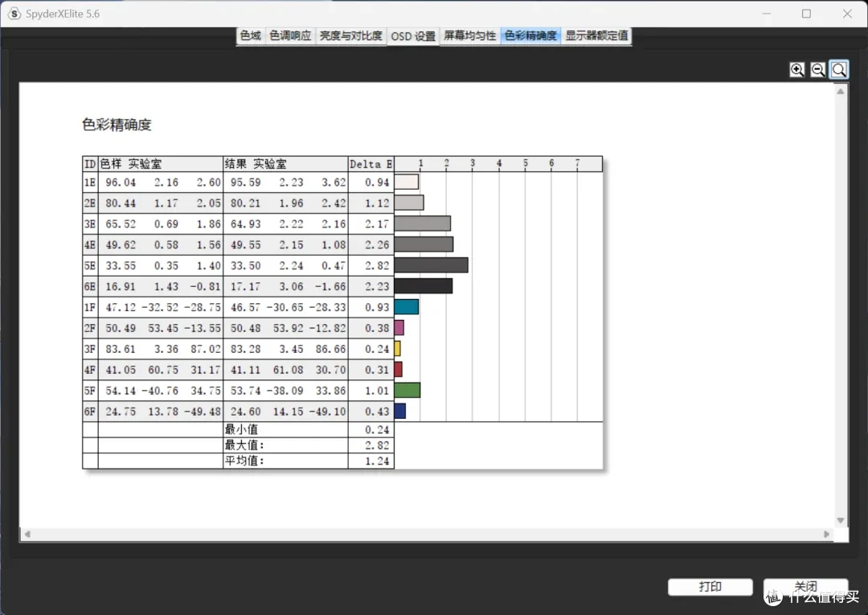The image size is (868, 615).
Task: Click the zoom out magnifier icon
Action: point(817,70)
